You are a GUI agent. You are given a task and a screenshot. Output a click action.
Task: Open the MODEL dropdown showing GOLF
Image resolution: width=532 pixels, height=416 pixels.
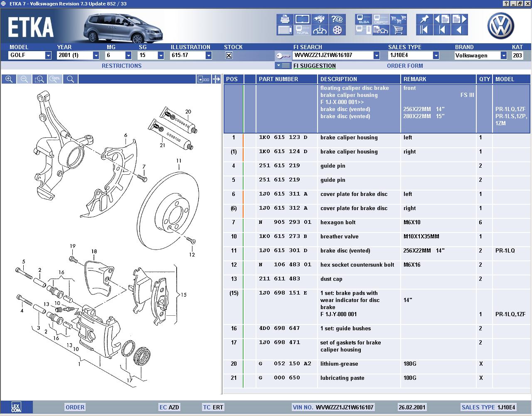pyautogui.click(x=48, y=55)
